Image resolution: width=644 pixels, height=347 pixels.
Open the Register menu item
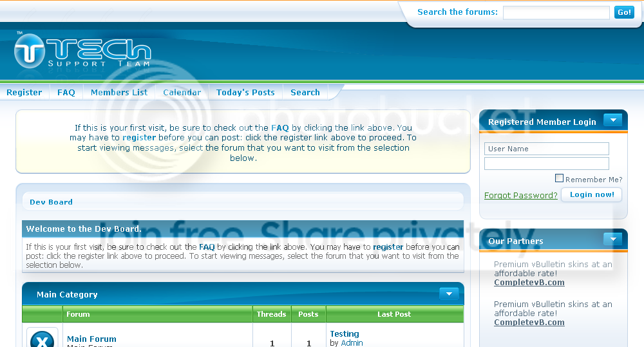[x=24, y=93]
